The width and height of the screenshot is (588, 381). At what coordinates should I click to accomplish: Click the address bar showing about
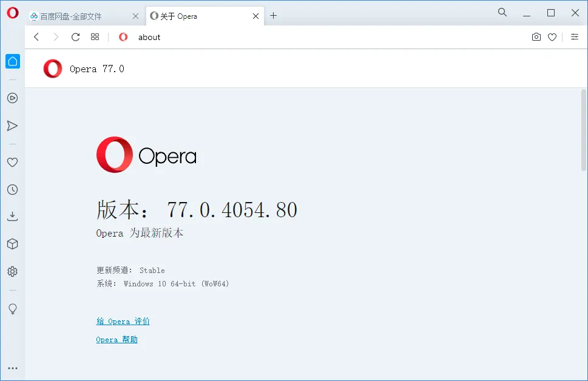[x=149, y=37]
